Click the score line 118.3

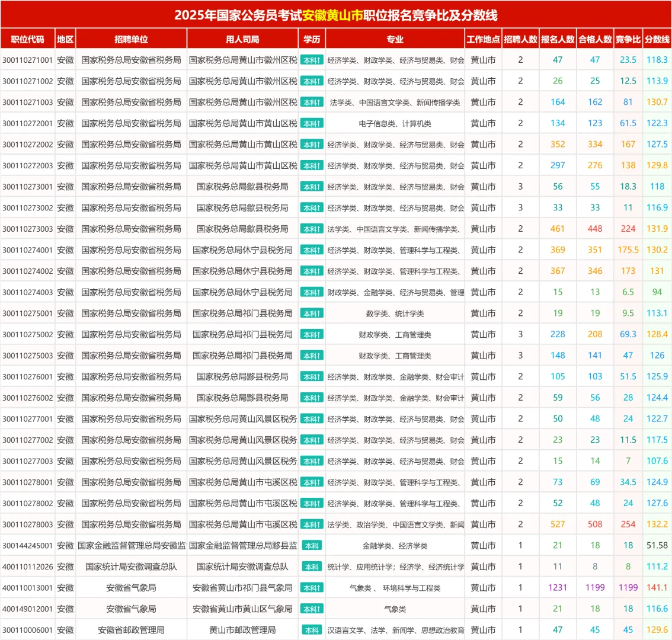click(x=657, y=60)
